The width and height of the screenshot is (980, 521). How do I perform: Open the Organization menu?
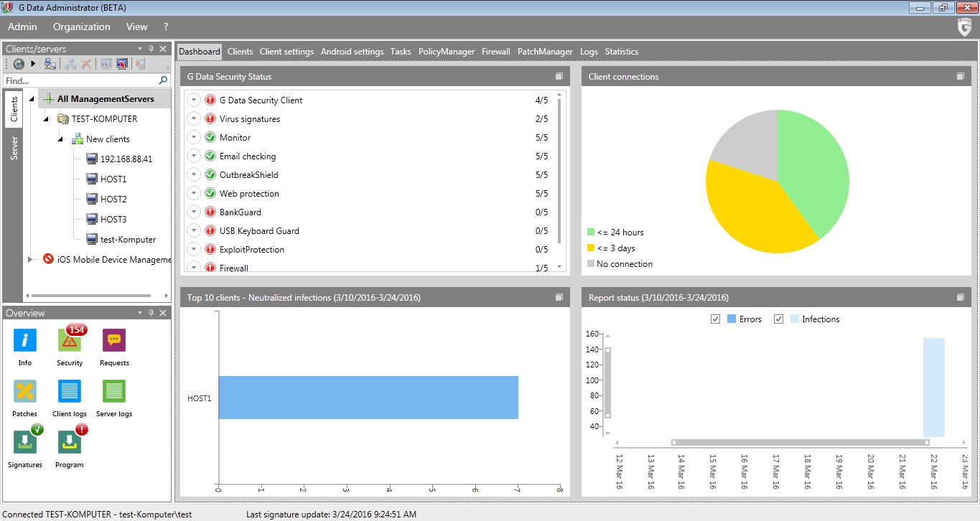pos(82,27)
